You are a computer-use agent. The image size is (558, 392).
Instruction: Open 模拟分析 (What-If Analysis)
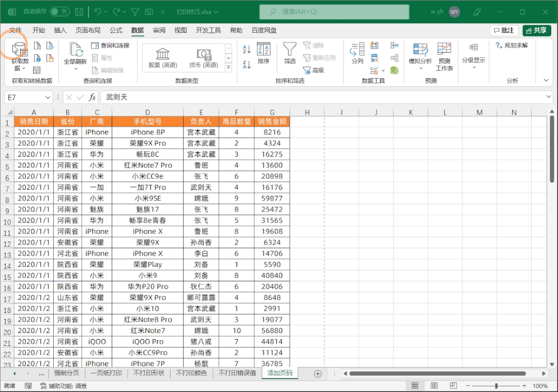420,56
